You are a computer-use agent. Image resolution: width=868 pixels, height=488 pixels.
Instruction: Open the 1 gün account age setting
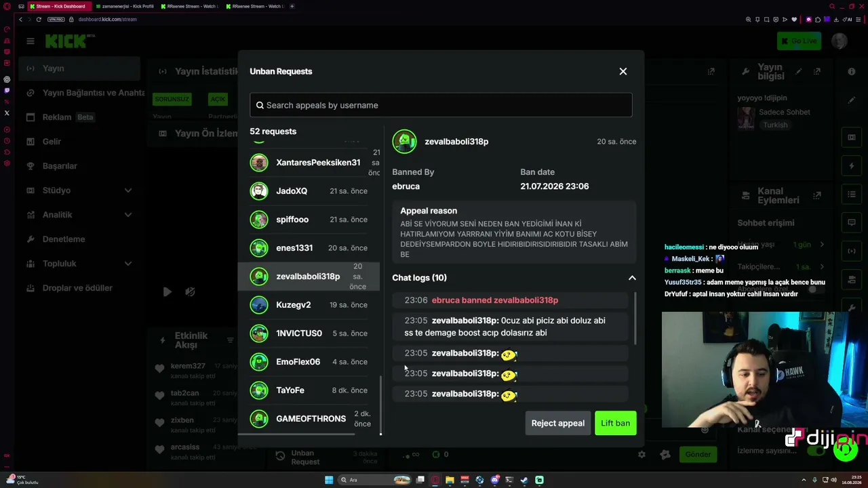[810, 245]
